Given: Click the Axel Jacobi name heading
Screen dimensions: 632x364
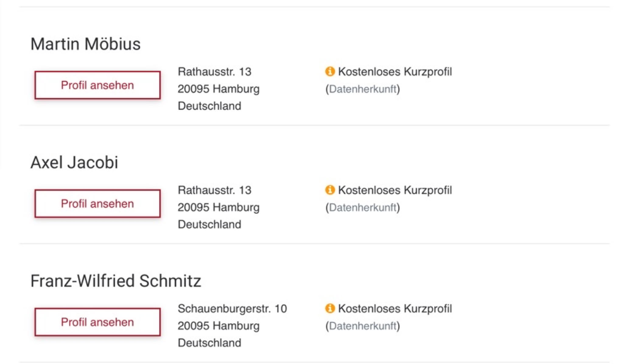Looking at the screenshot, I should click(74, 162).
